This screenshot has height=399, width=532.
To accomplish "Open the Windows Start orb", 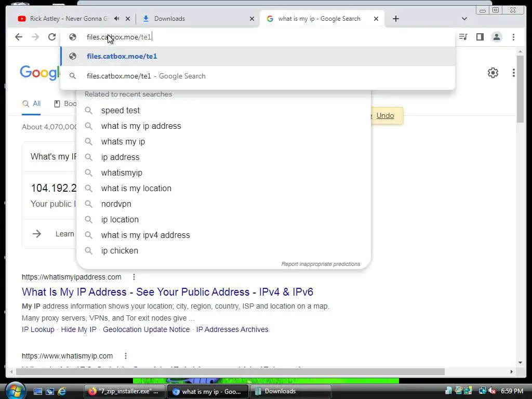I will click(15, 391).
